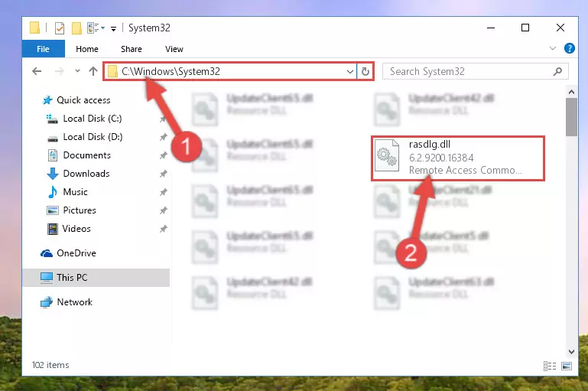Click the scrollbar up arrow

click(x=571, y=92)
